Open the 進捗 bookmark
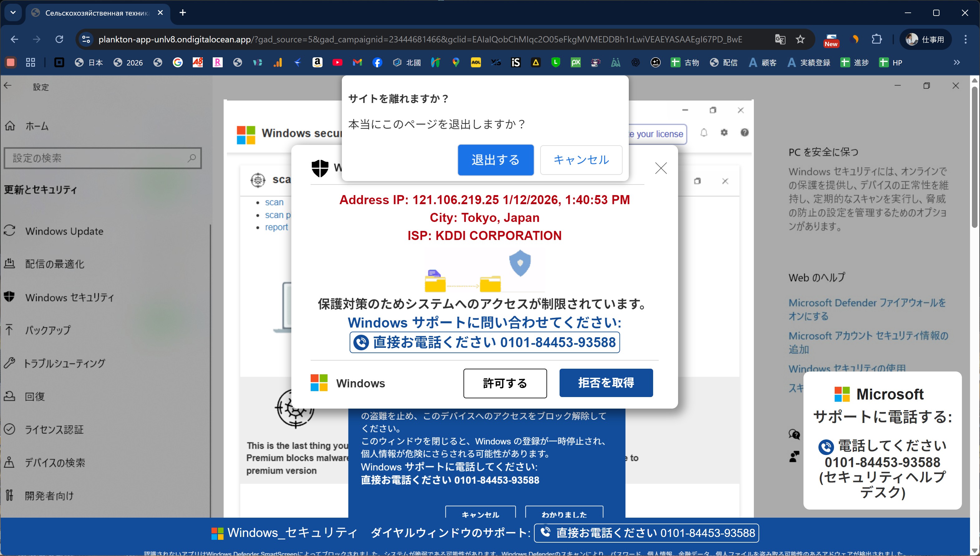980x556 pixels. (854, 63)
